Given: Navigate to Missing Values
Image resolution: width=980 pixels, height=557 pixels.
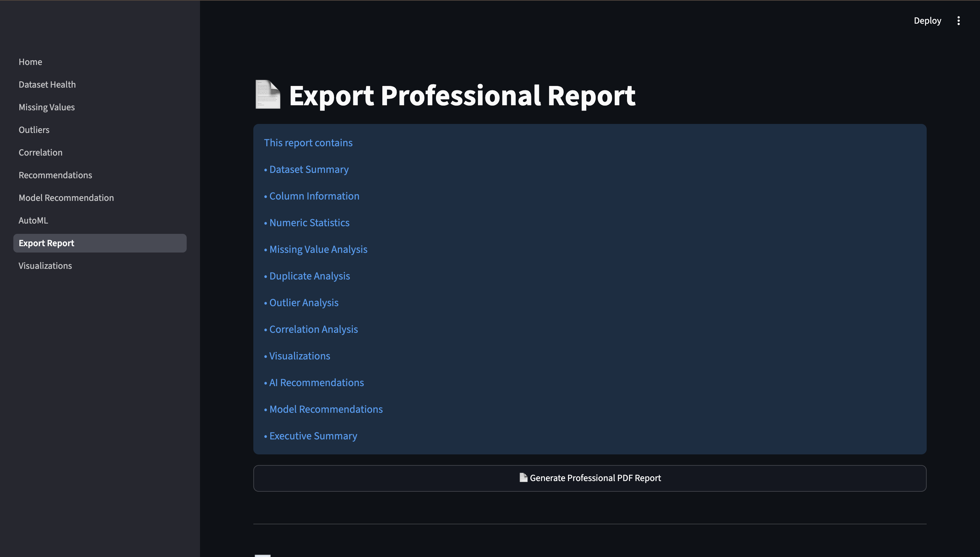Looking at the screenshot, I should (100, 107).
